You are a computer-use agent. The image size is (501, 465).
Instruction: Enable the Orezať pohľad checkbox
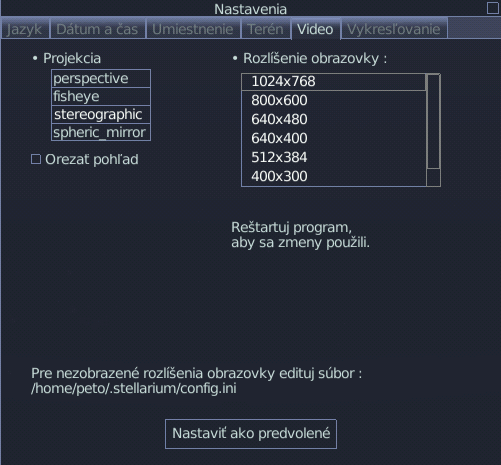pos(36,159)
